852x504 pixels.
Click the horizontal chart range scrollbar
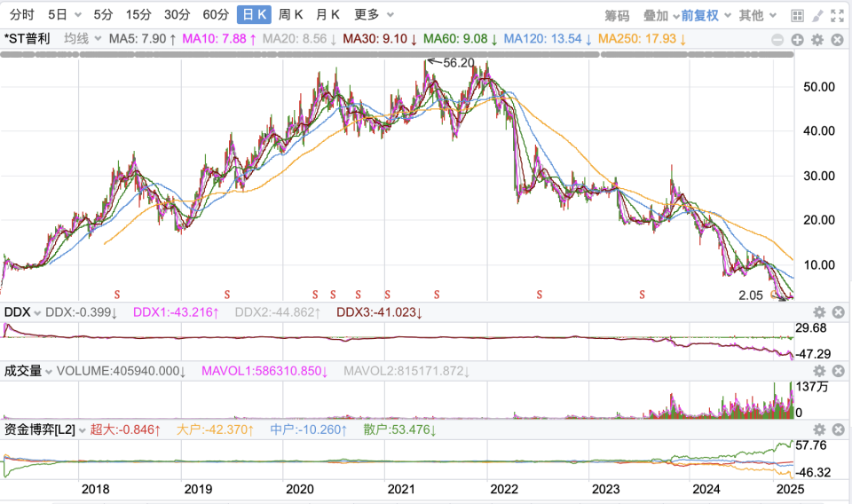[x=398, y=55]
